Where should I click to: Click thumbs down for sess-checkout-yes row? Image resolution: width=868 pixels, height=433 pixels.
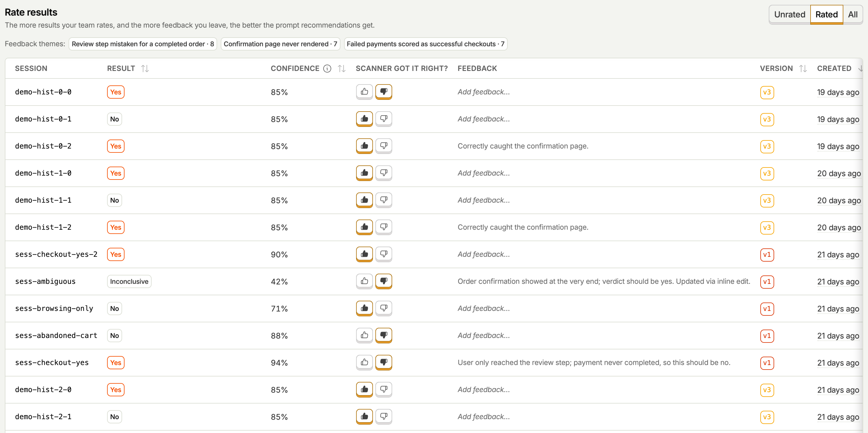383,362
